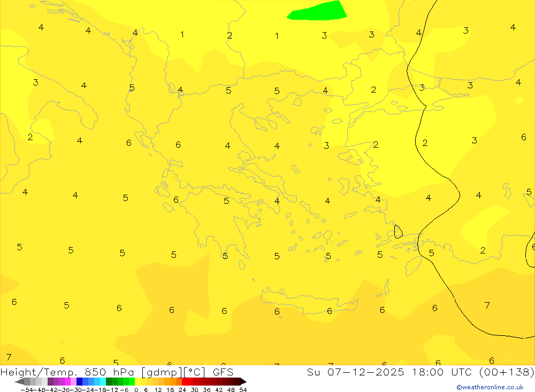The height and width of the screenshot is (392, 535).
Task: Click the '36' legend scale label
Action: (207, 390)
